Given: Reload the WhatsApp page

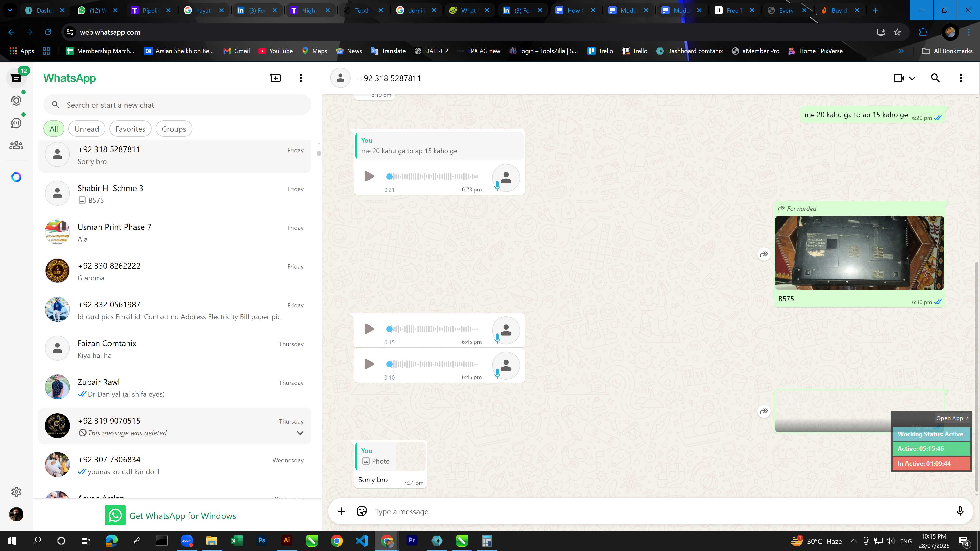Looking at the screenshot, I should 48,32.
